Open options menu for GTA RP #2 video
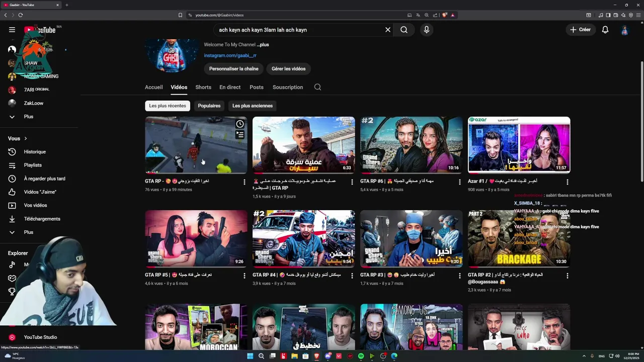The image size is (644, 362). click(568, 276)
